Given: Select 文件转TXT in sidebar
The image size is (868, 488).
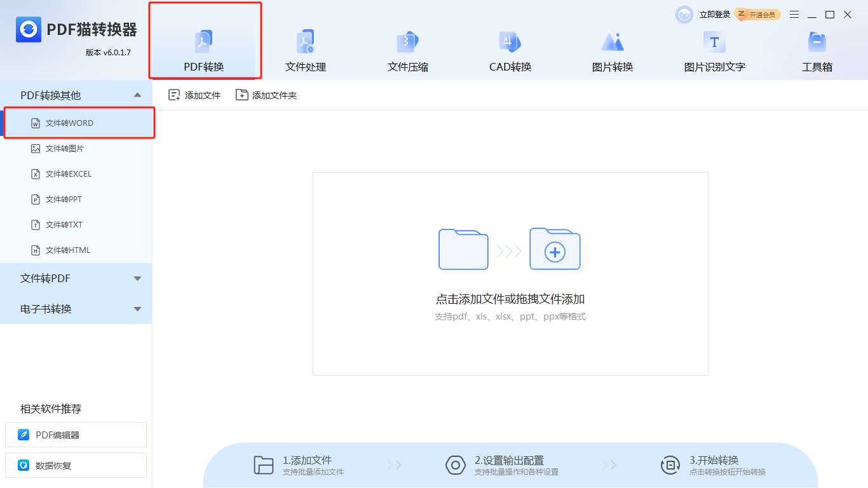Looking at the screenshot, I should coord(76,225).
